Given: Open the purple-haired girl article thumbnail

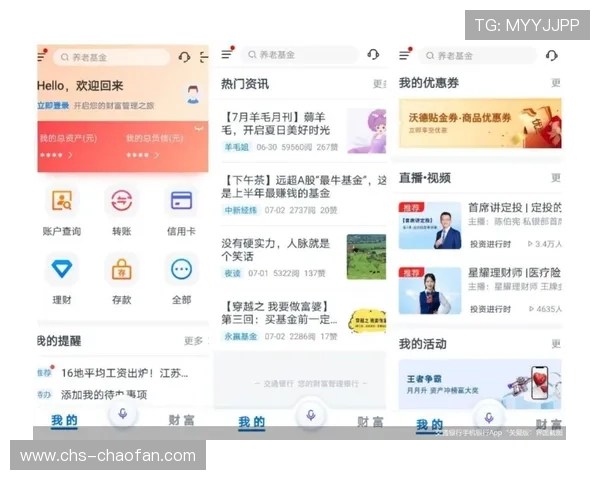Looking at the screenshot, I should [x=367, y=131].
